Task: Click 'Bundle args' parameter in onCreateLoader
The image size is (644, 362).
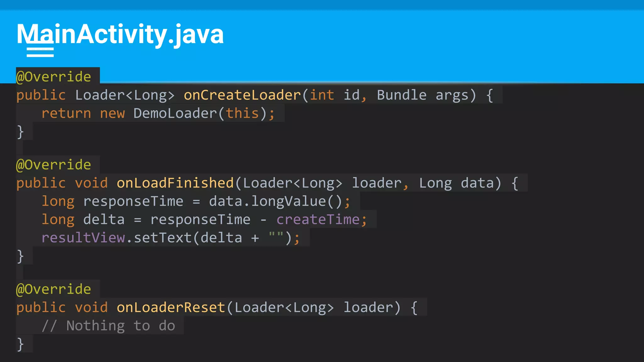Action: pos(423,95)
